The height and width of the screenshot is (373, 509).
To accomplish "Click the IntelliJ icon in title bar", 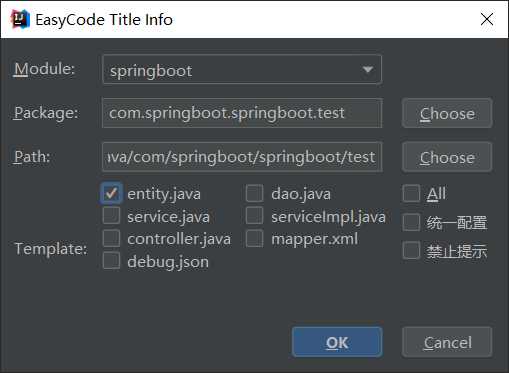I will coord(21,19).
